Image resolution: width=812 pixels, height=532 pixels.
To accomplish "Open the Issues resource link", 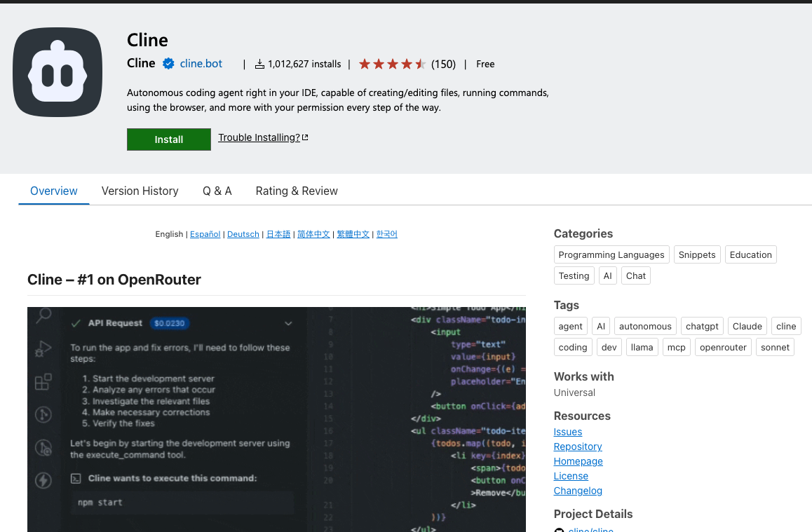I will pos(567,432).
